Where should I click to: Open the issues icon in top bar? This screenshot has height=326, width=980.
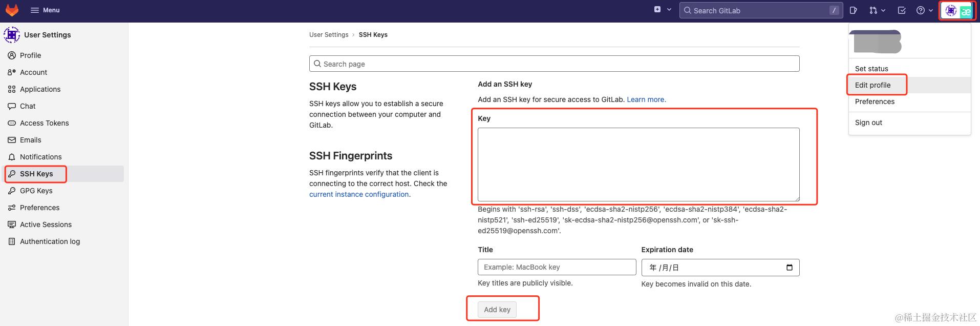853,10
